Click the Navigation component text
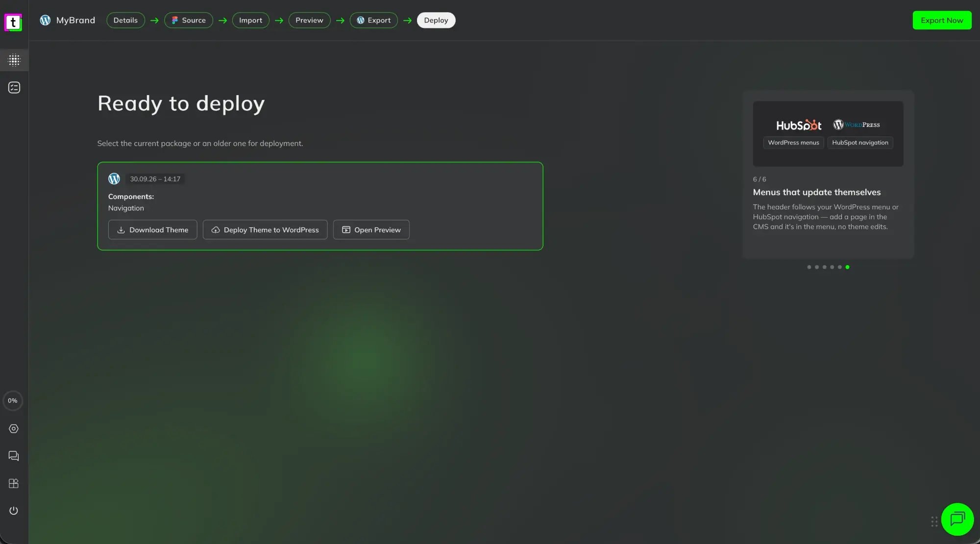 click(x=126, y=208)
